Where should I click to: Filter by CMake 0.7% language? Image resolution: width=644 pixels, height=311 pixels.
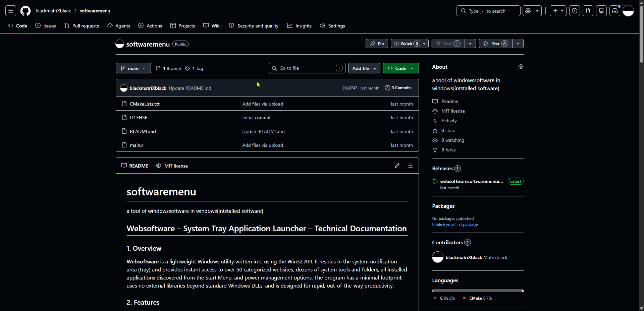[x=477, y=298]
